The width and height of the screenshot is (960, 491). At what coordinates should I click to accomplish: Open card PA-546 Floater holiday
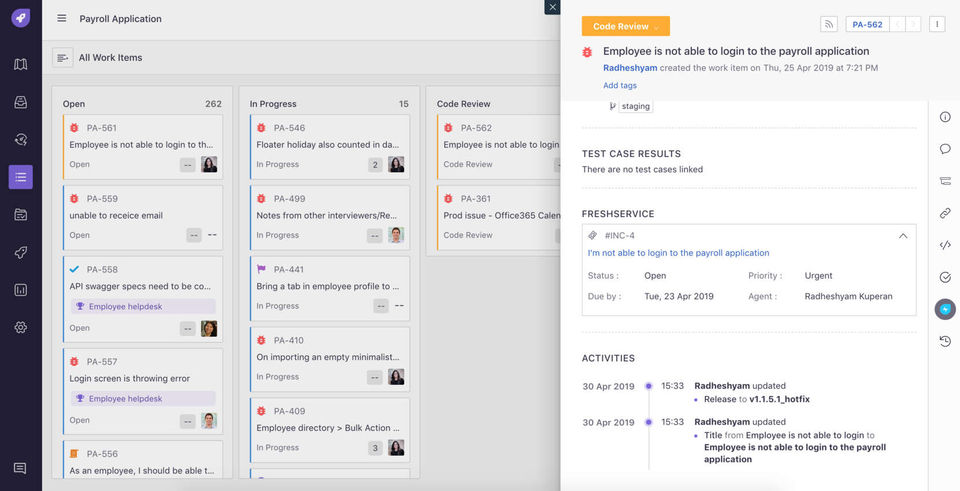(x=330, y=146)
